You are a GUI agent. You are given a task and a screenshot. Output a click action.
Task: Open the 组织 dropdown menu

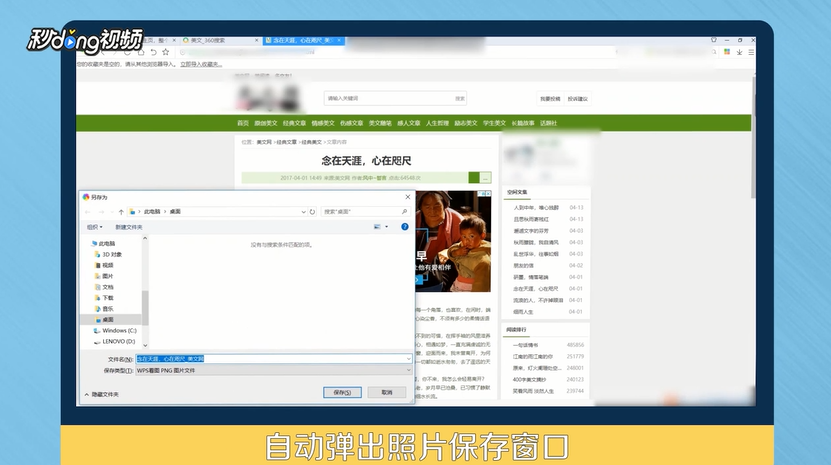(x=95, y=227)
